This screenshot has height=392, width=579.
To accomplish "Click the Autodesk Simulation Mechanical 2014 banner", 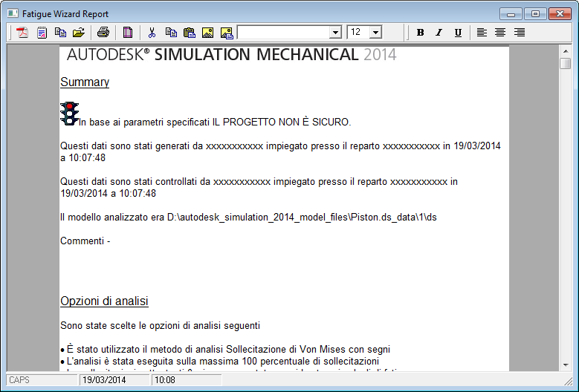I will coord(232,55).
